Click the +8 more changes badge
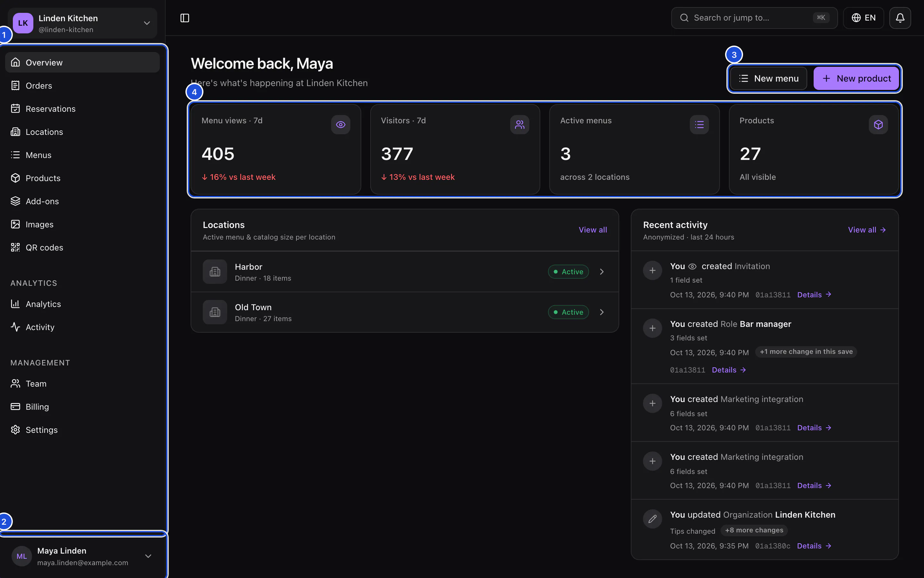 (754, 530)
